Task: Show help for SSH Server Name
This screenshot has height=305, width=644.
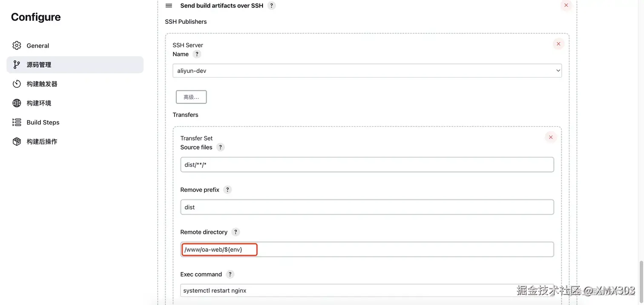Action: tap(196, 54)
